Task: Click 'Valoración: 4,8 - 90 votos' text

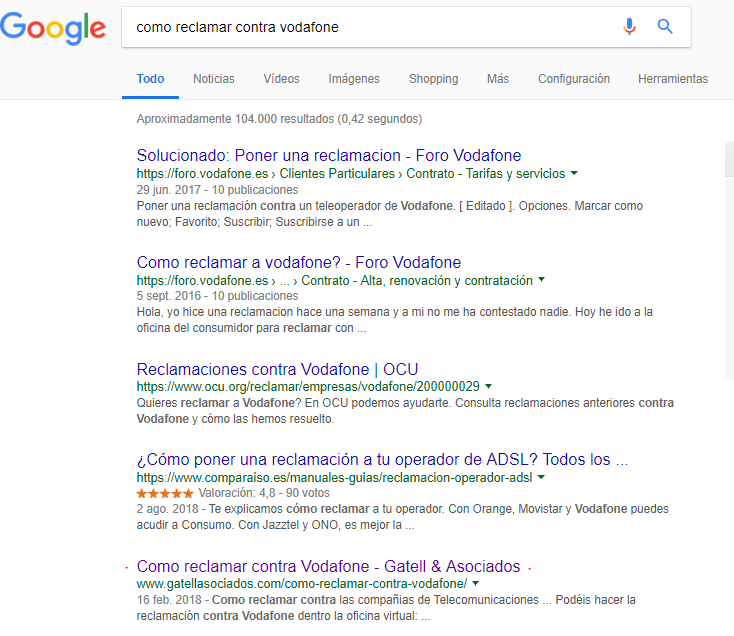Action: click(264, 493)
